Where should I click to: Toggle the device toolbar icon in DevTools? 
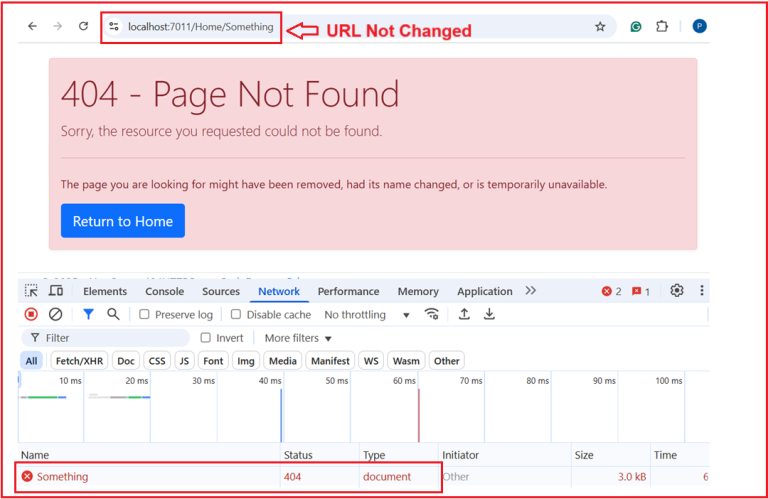[x=56, y=291]
